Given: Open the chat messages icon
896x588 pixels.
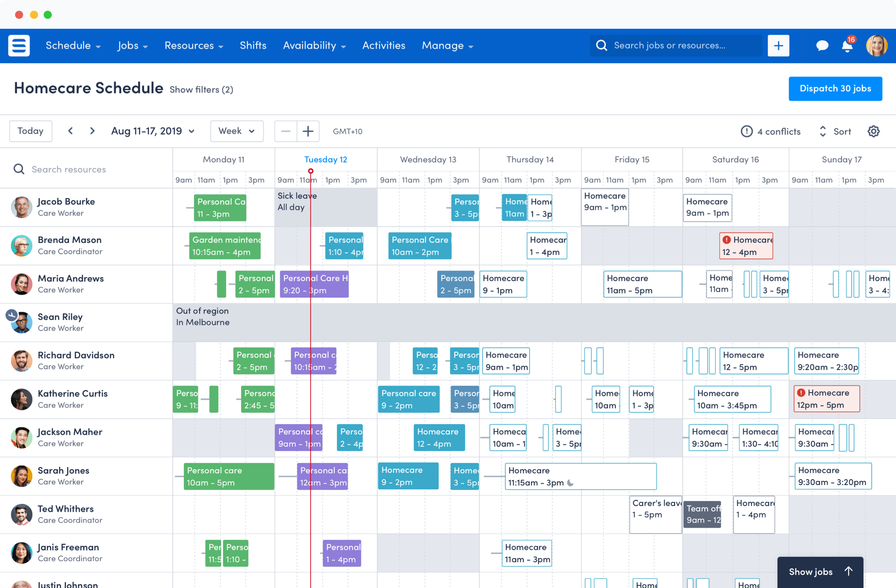Looking at the screenshot, I should click(x=822, y=46).
